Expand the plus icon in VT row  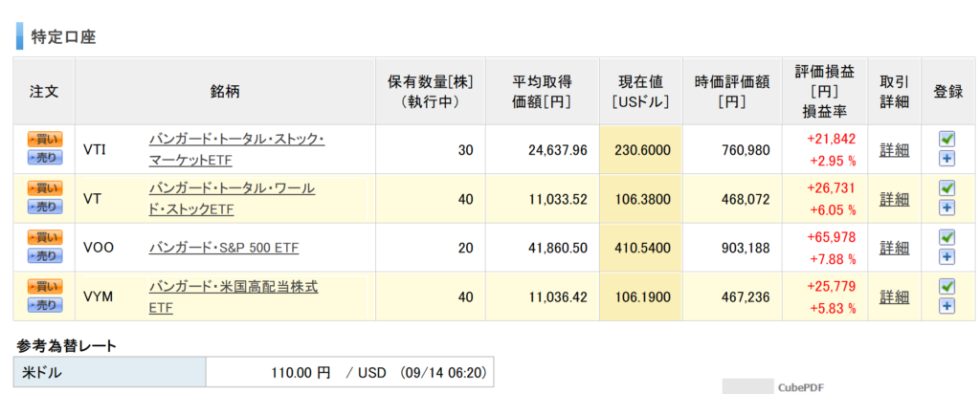click(947, 208)
